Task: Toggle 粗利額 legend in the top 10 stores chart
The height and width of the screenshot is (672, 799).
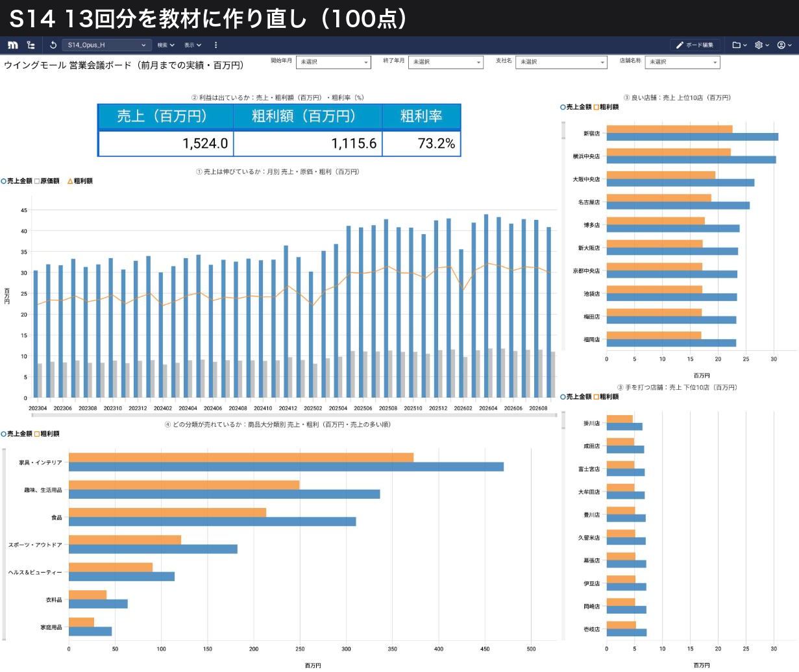Action: 606,107
